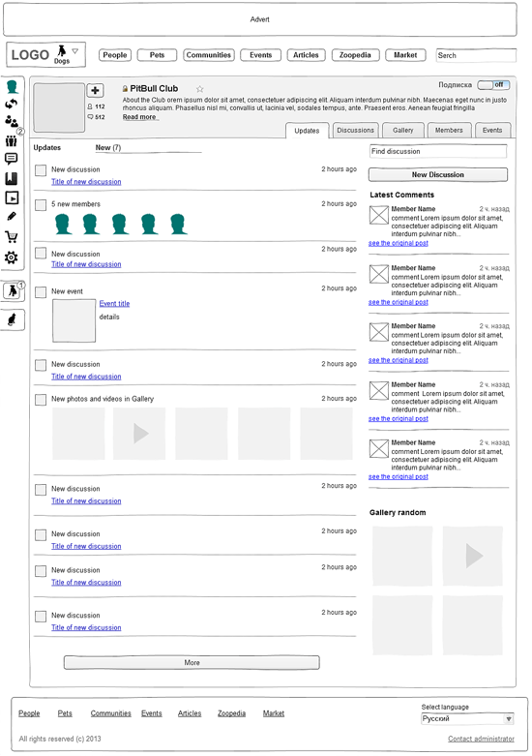Switch to the Gallery tab

[x=402, y=130]
